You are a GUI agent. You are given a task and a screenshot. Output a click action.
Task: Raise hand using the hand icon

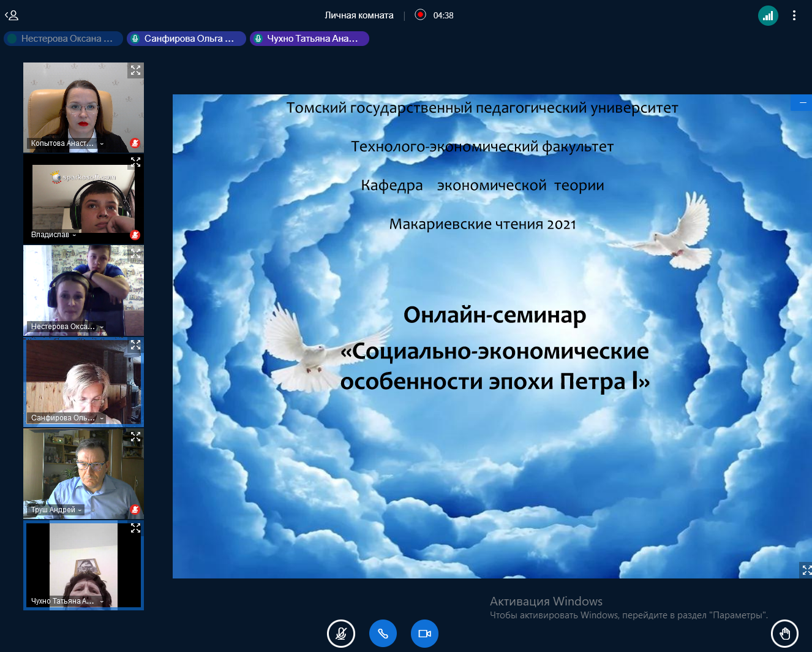click(784, 634)
